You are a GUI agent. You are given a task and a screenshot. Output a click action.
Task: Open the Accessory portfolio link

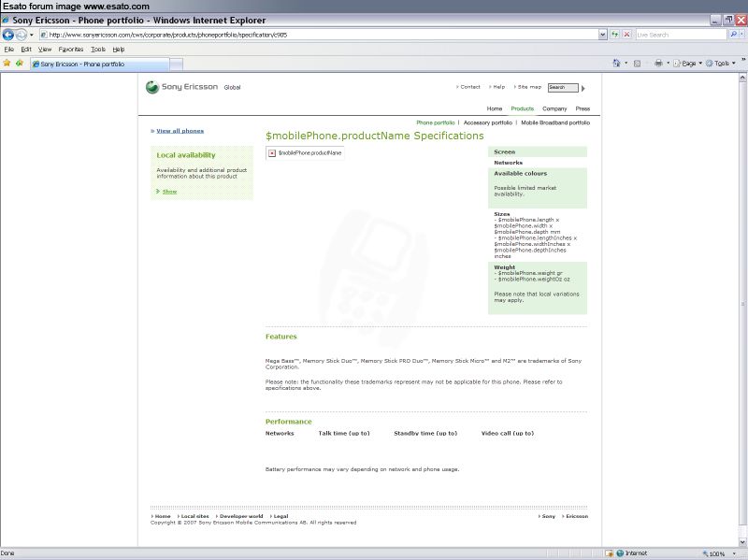487,122
